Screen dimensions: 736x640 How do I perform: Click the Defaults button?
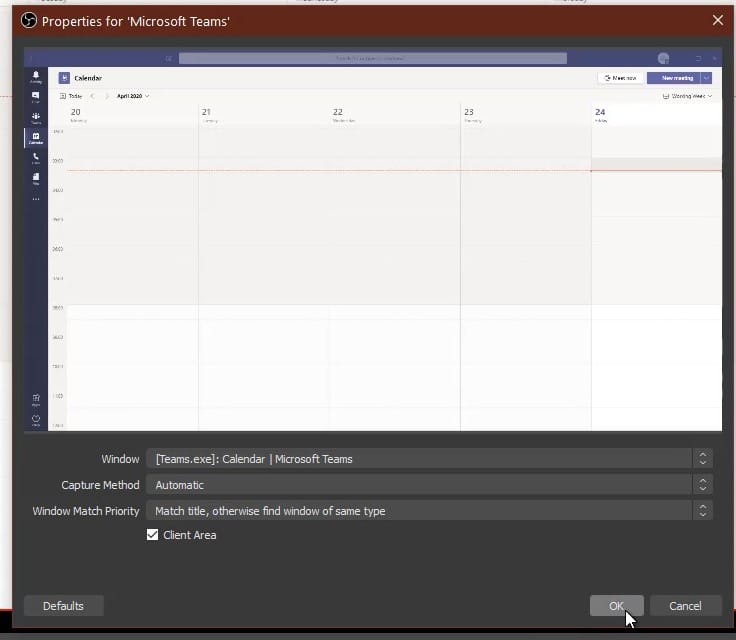click(63, 606)
